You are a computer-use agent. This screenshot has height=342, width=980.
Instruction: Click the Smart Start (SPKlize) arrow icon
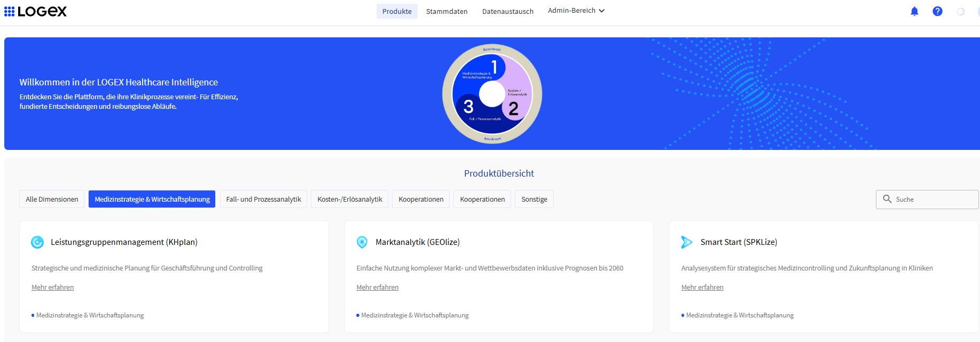687,242
